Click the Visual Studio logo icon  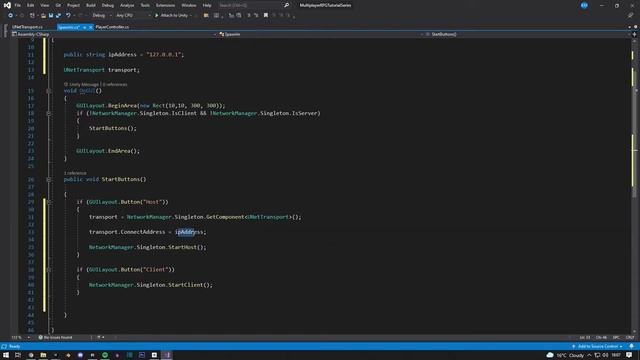pos(7,5)
